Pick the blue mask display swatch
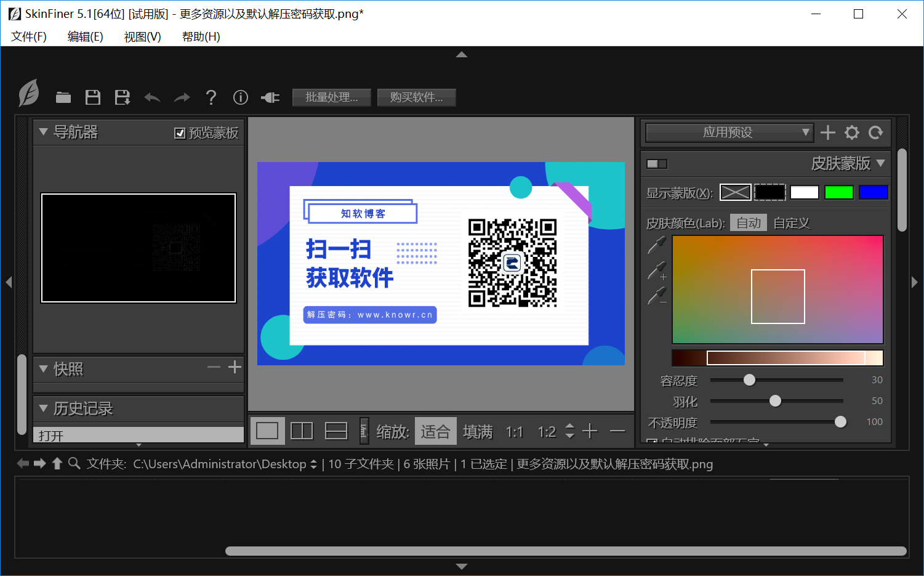This screenshot has width=924, height=576. (874, 192)
